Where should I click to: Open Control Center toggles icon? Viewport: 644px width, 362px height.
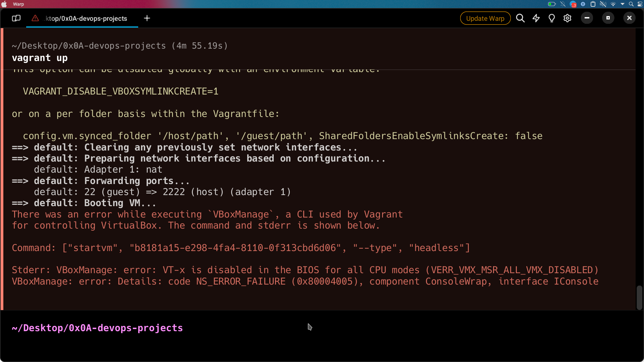coord(640,4)
